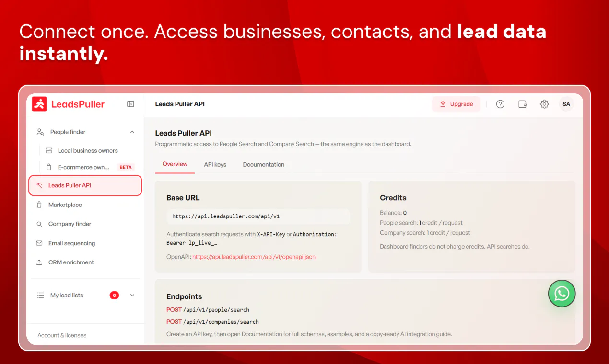Viewport: 609px width, 364px height.
Task: Click the Credits heading
Action: pyautogui.click(x=393, y=198)
